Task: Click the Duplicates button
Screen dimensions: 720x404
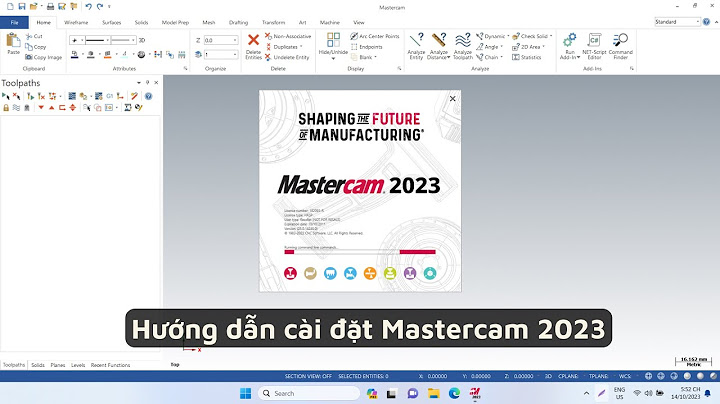Action: click(x=283, y=47)
